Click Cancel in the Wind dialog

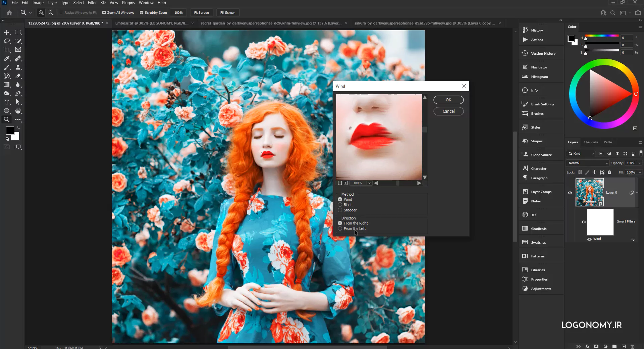point(448,111)
